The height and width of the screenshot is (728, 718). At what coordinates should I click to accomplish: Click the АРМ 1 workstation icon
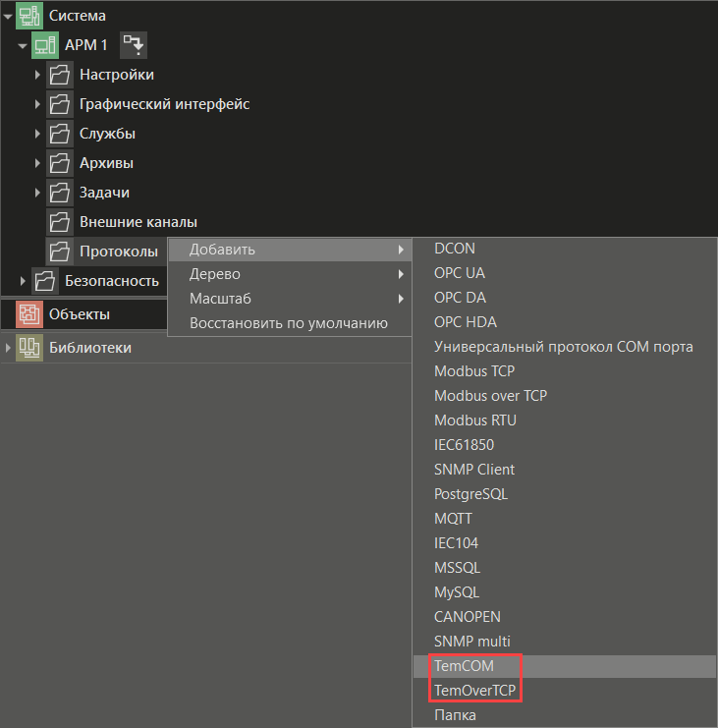click(x=45, y=45)
